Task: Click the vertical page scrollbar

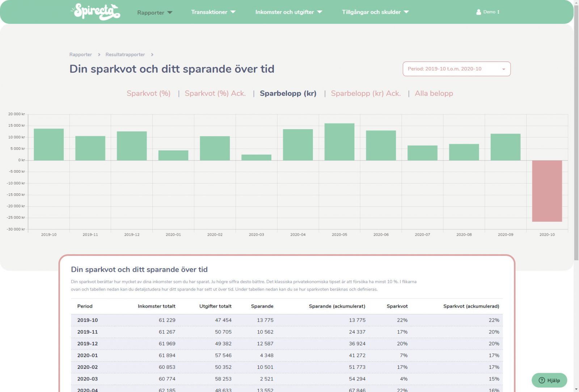Action: (x=576, y=145)
